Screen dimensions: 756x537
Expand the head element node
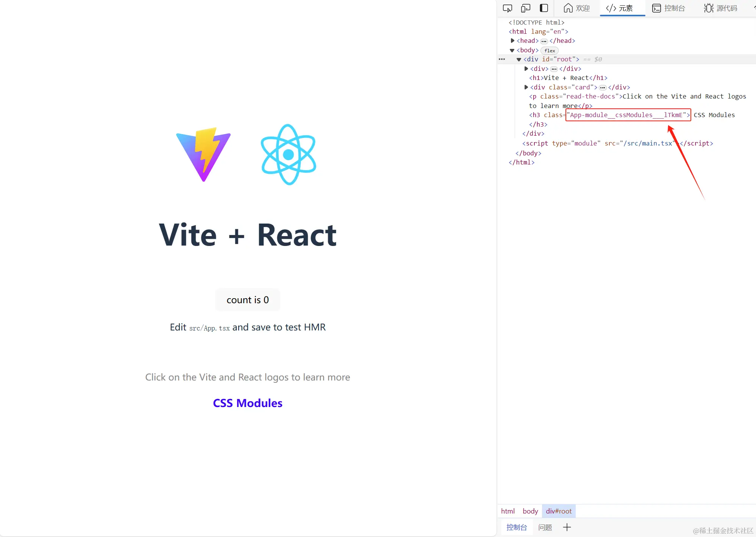[512, 41]
